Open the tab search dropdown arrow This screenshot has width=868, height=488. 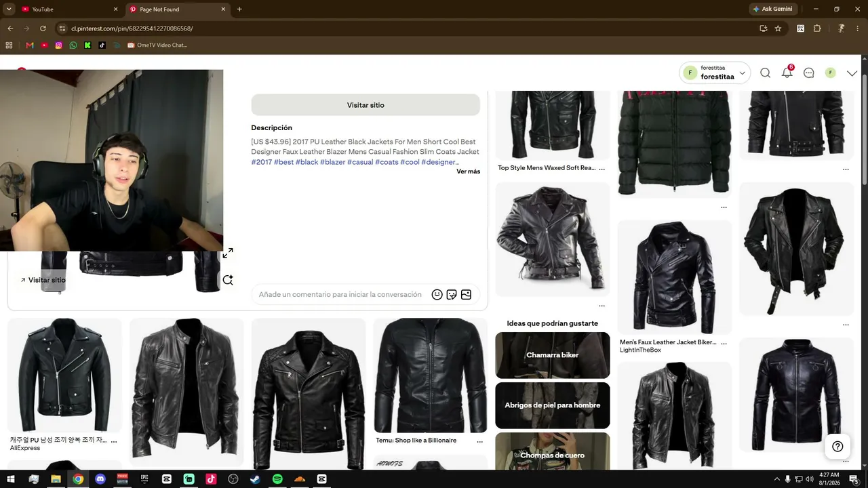[x=9, y=9]
